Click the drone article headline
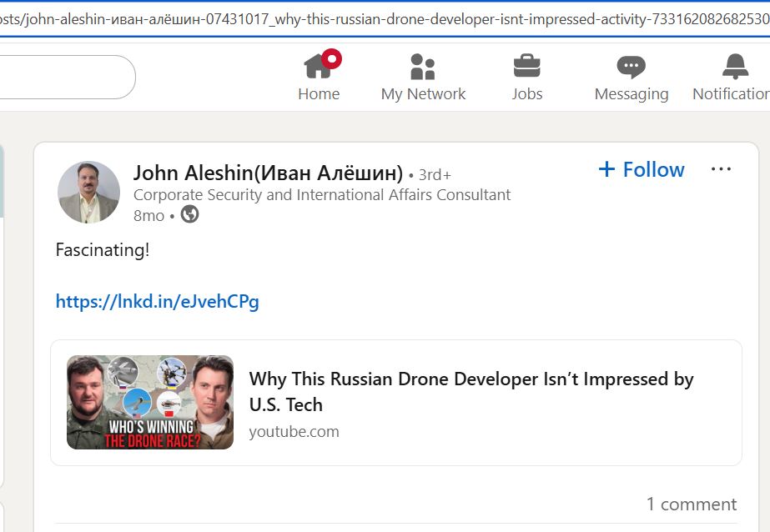The height and width of the screenshot is (532, 770). 471,391
